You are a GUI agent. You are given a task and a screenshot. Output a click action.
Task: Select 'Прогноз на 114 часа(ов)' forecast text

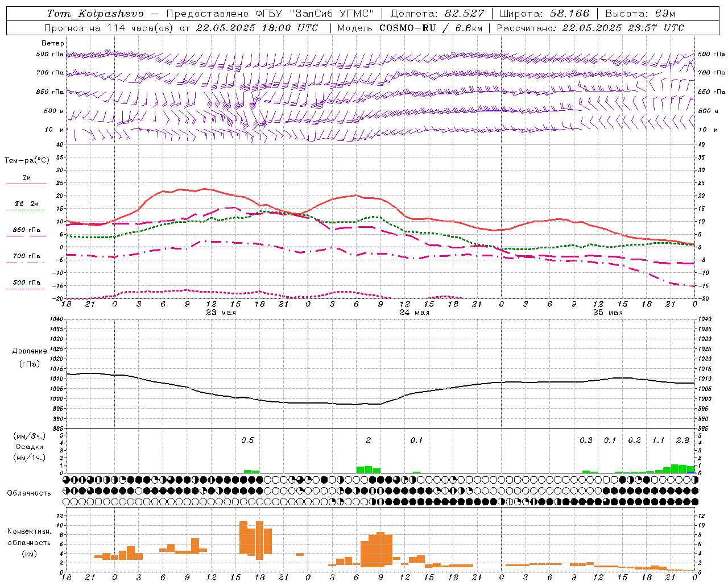109,28
